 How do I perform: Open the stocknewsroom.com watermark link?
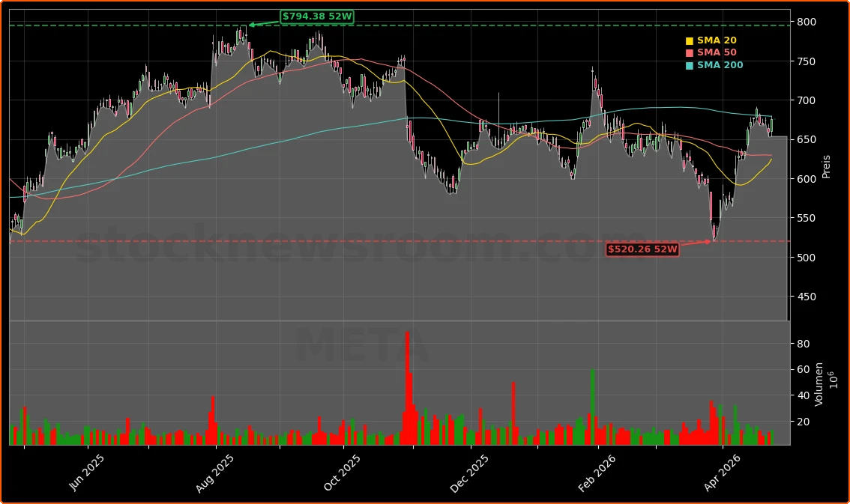360,245
